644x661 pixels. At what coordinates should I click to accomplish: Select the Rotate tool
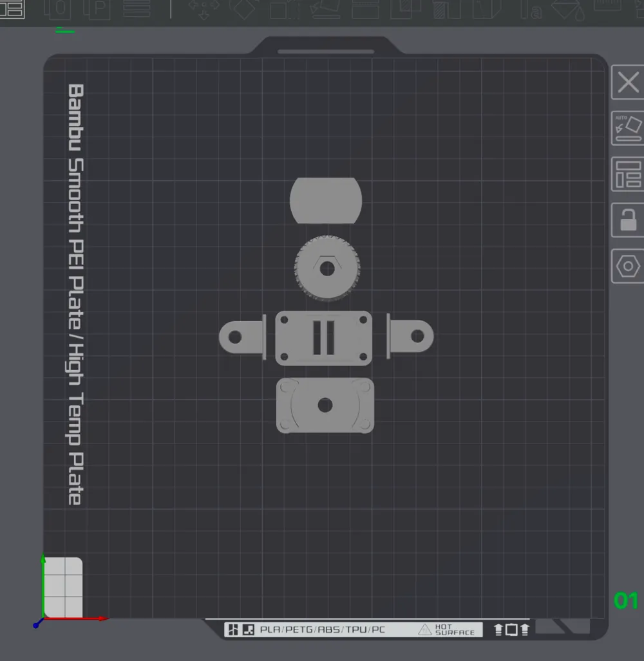click(244, 9)
